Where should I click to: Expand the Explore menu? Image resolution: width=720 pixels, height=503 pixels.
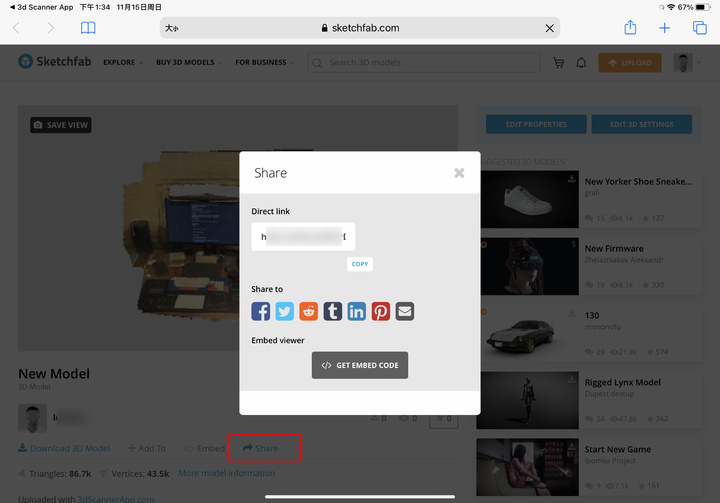pyautogui.click(x=123, y=62)
